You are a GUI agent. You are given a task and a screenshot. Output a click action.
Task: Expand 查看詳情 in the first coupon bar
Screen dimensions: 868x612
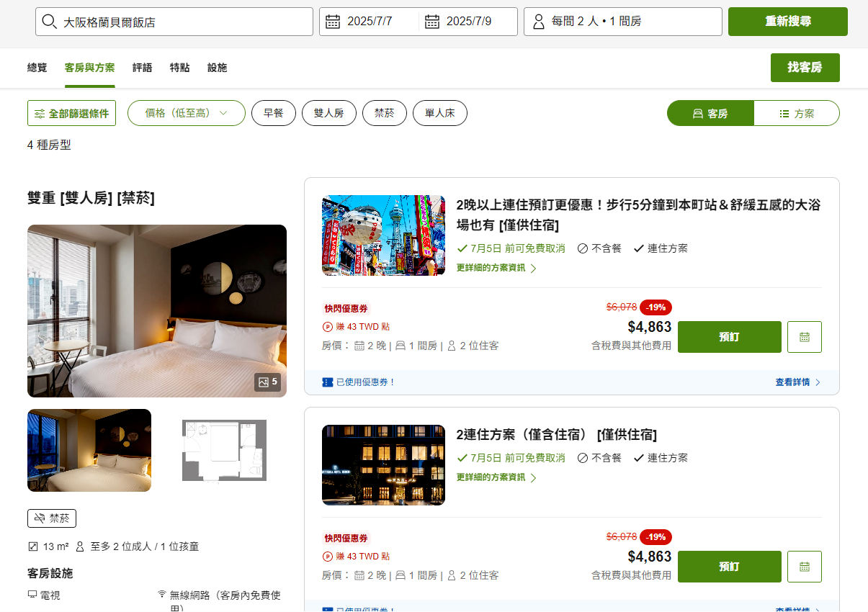coord(797,382)
